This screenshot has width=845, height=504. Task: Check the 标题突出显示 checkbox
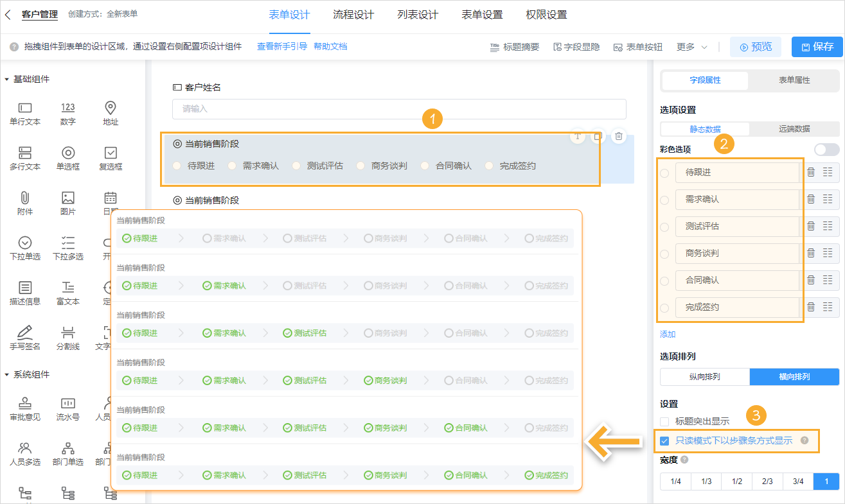[665, 422]
